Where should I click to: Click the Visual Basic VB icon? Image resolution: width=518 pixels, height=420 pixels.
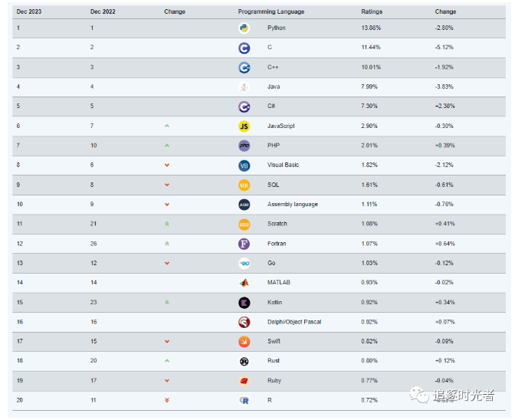[244, 165]
